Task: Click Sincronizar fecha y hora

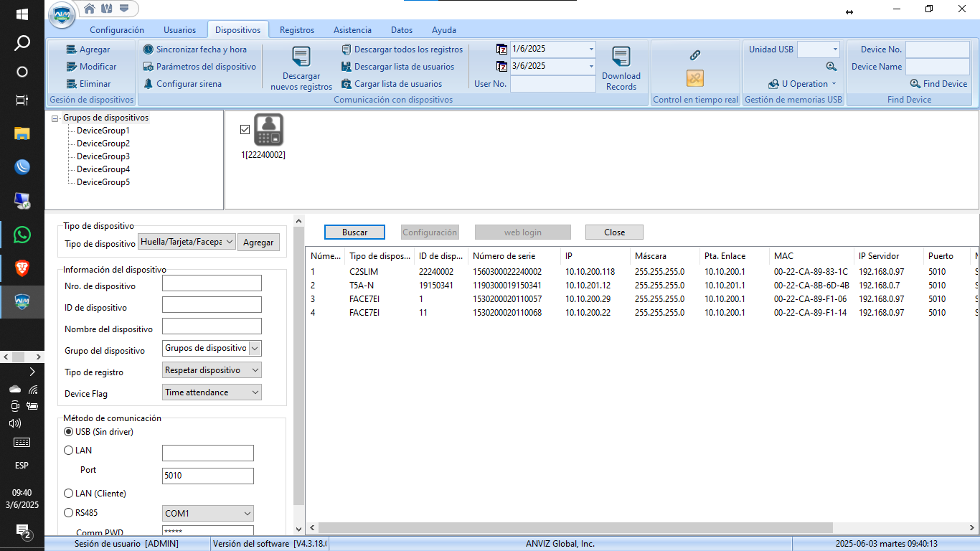Action: (x=195, y=50)
